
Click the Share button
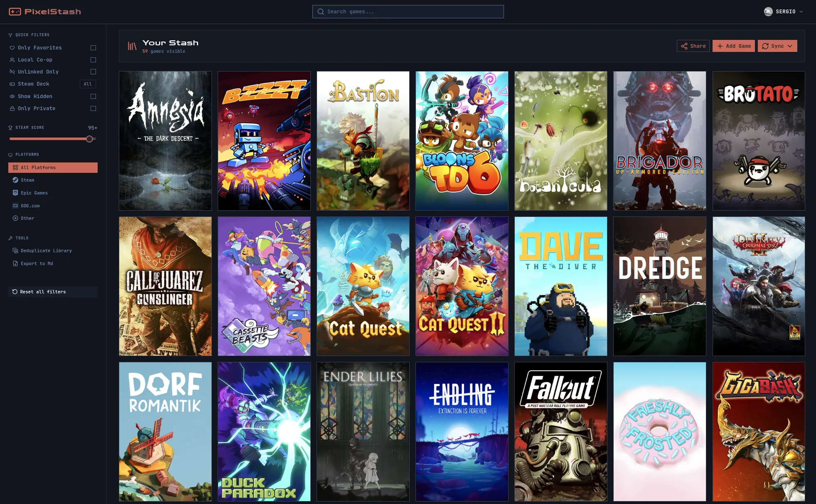click(x=693, y=46)
